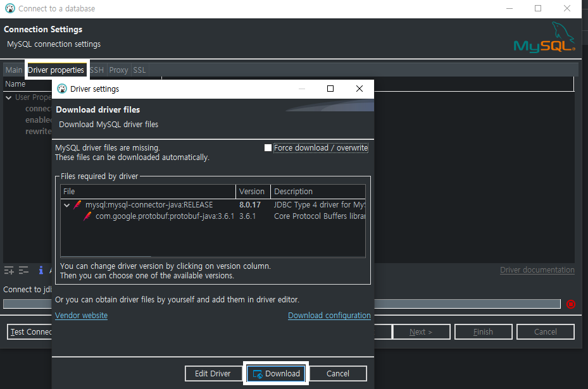The image size is (588, 389).
Task: Click Test Connection button in main window
Action: click(30, 331)
